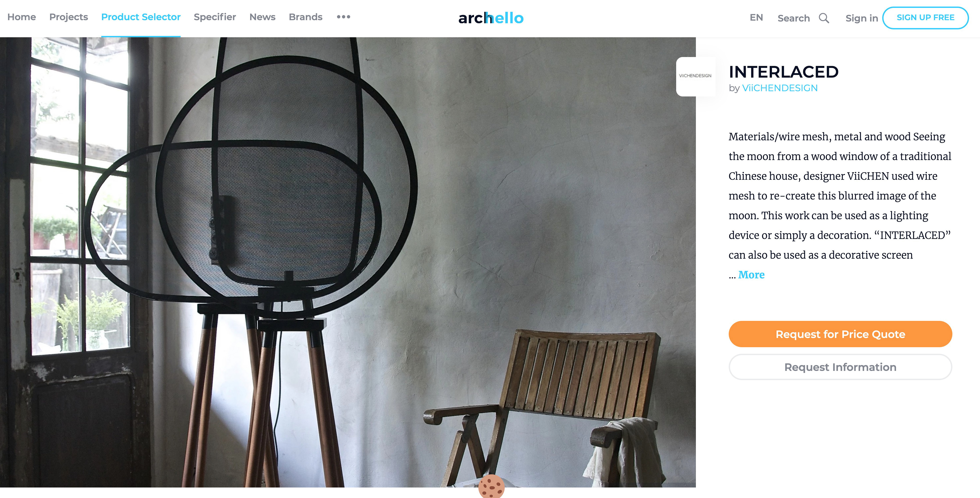Click the SIGN UP FREE button
The width and height of the screenshot is (980, 498).
[x=925, y=18]
